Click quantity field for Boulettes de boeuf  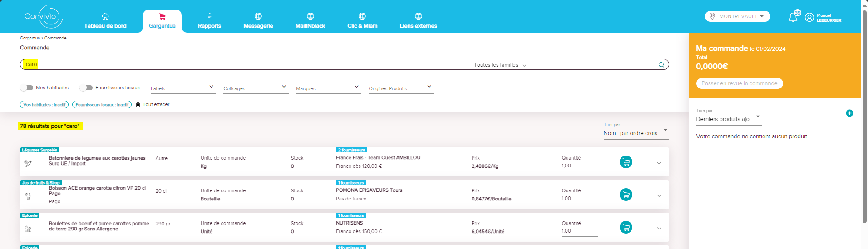580,231
